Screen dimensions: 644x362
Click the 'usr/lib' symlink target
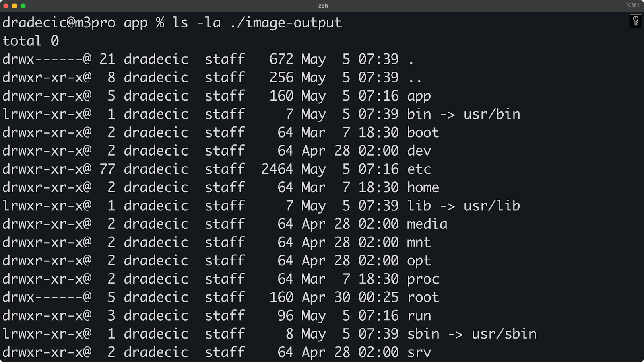(492, 206)
